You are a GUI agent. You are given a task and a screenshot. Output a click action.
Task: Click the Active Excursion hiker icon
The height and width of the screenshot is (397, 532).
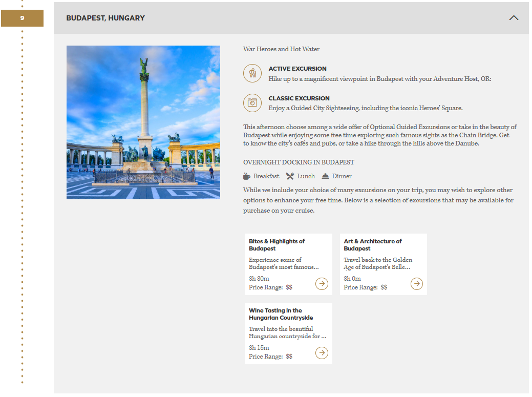coord(252,73)
